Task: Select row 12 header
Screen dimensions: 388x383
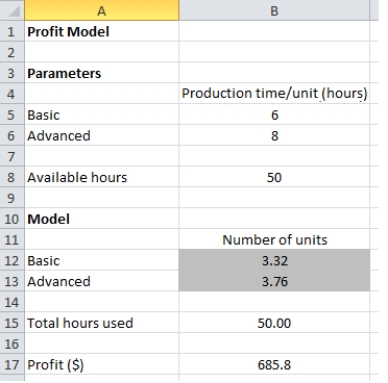Action: pyautogui.click(x=12, y=260)
